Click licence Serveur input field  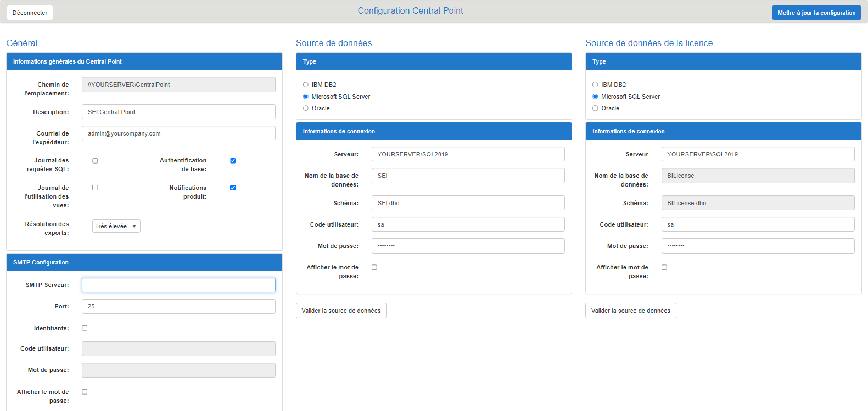(x=758, y=154)
